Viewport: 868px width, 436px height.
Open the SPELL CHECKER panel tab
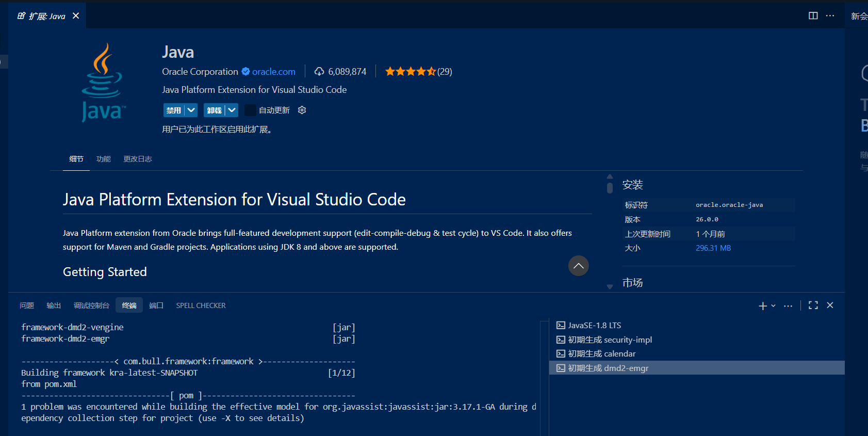201,305
